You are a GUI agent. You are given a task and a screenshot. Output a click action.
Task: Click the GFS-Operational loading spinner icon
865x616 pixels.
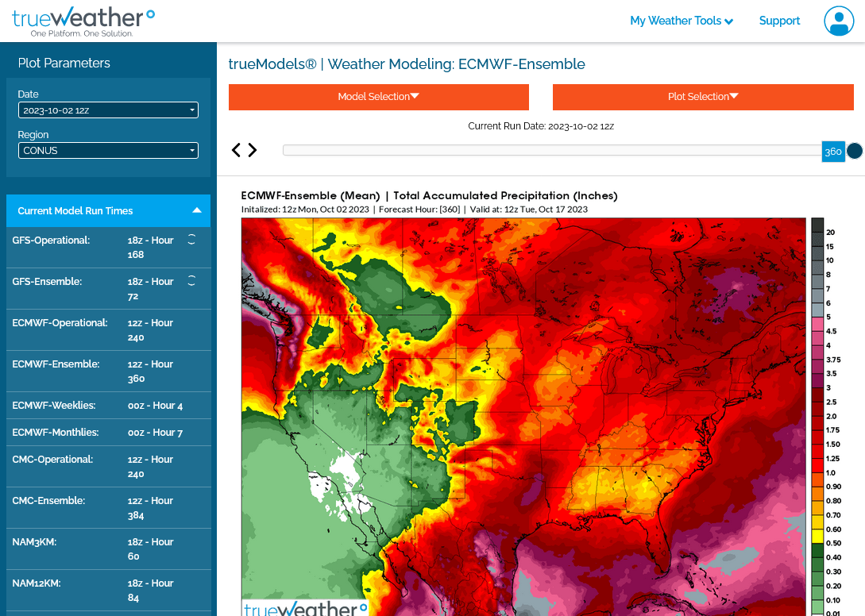pos(191,240)
